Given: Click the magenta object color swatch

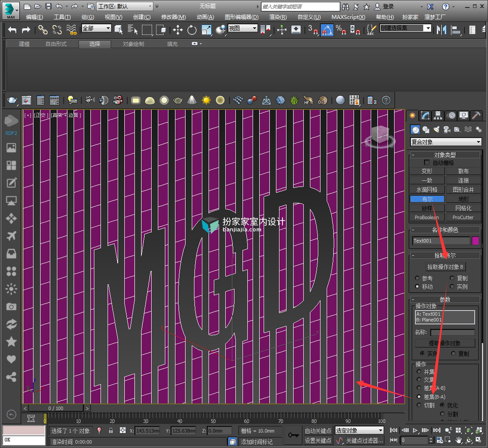Looking at the screenshot, I should click(x=475, y=241).
